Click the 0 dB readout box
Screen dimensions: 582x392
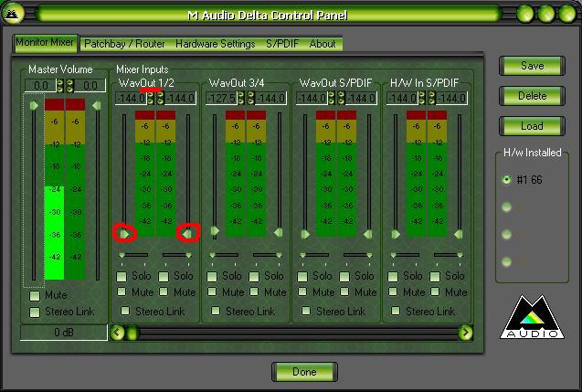(x=63, y=333)
